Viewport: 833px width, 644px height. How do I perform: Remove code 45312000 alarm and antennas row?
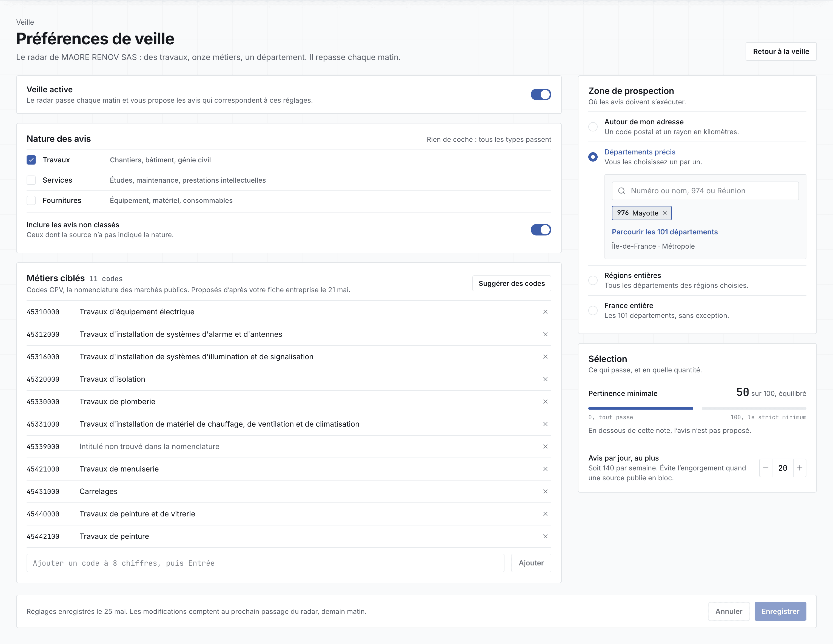[x=545, y=334]
